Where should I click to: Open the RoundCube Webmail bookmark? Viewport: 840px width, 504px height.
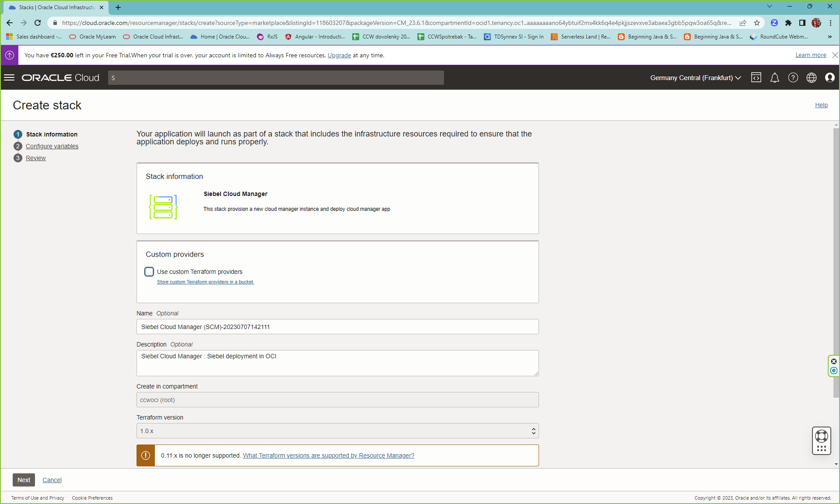[x=779, y=37]
